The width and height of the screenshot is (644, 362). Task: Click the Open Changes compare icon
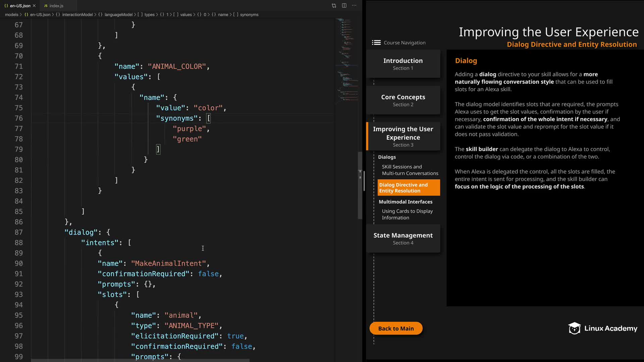tap(334, 6)
